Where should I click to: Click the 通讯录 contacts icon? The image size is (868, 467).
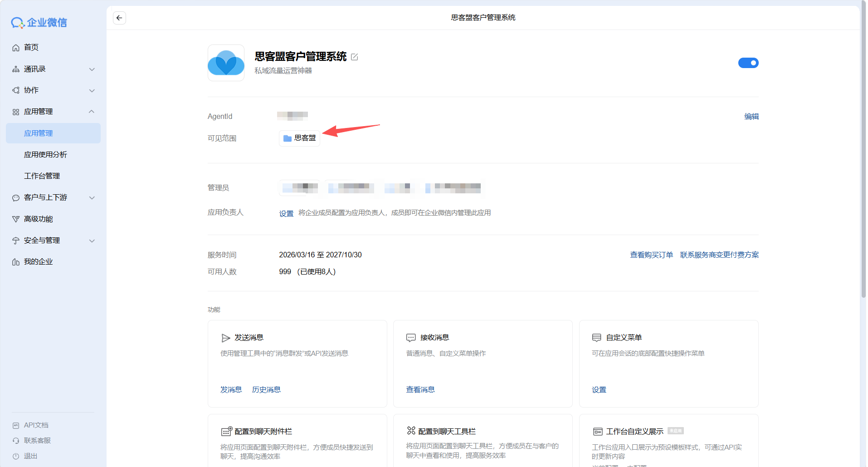[16, 69]
